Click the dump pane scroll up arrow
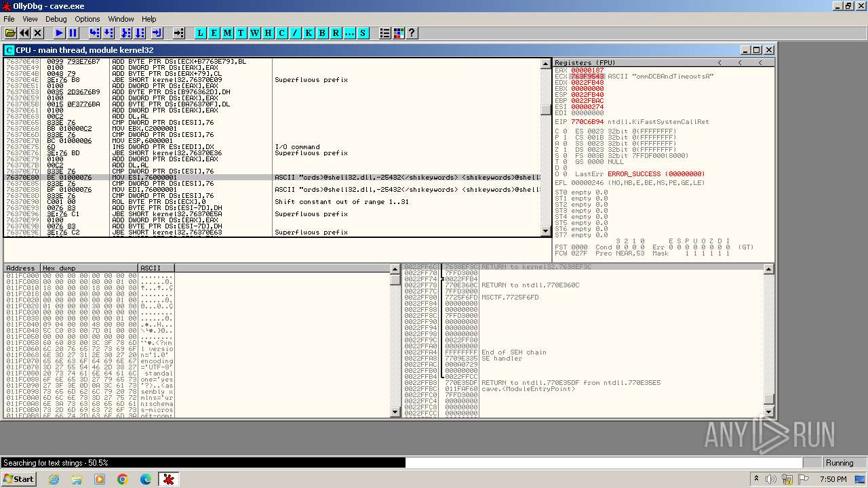The height and width of the screenshot is (488, 868). [395, 269]
